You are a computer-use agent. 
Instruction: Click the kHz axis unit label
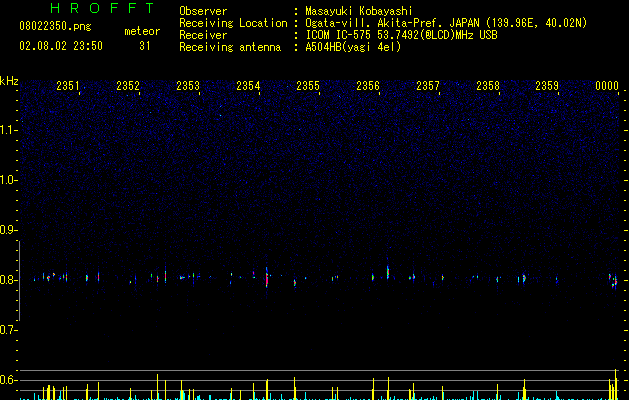[x=9, y=81]
